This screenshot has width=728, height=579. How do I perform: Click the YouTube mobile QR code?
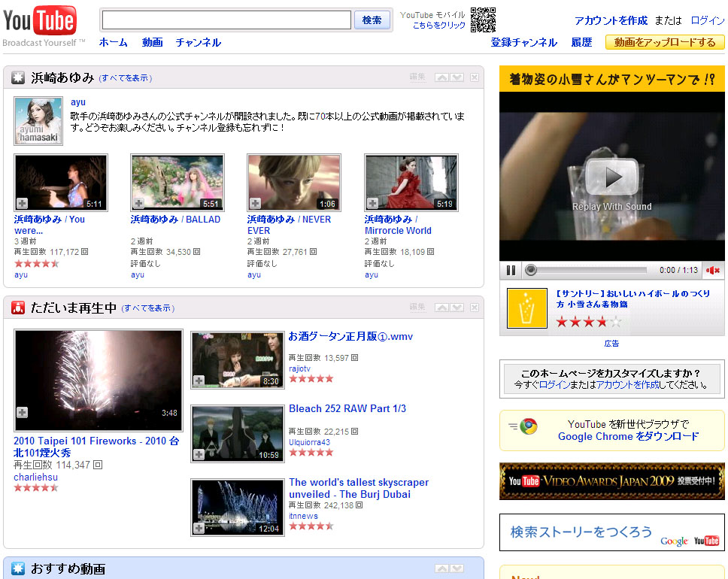483,20
